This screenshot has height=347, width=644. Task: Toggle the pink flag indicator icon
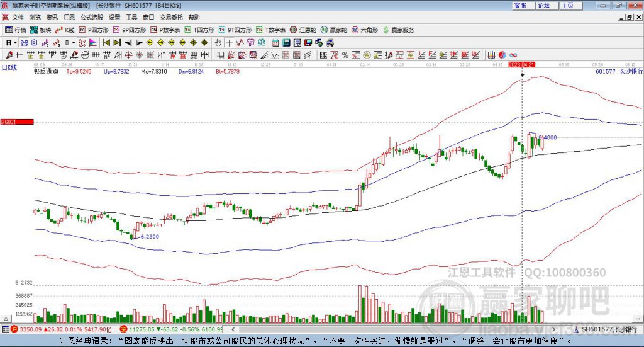click(93, 43)
